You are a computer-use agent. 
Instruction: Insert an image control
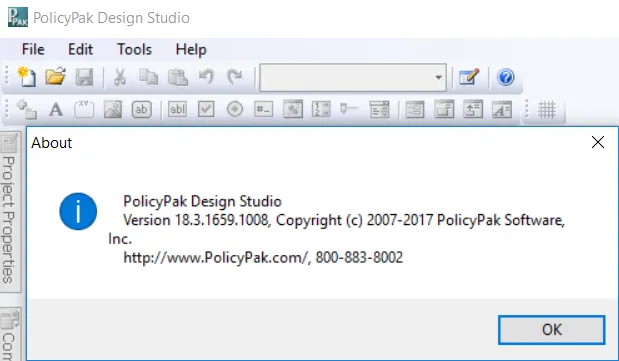tap(113, 109)
